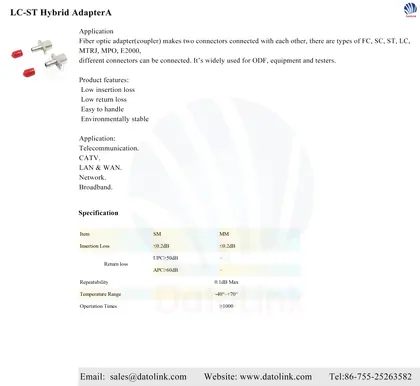
Task: Click the Low return loss feature line
Action: click(x=104, y=99)
